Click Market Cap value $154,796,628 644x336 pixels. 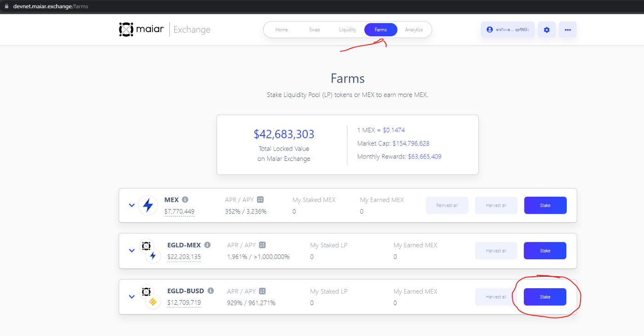tap(411, 143)
